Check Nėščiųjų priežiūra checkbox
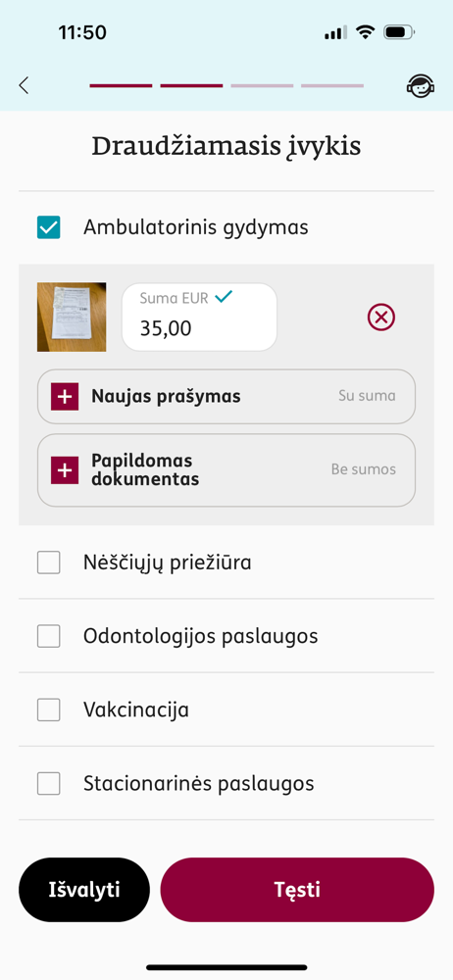This screenshot has width=453, height=980. (49, 563)
